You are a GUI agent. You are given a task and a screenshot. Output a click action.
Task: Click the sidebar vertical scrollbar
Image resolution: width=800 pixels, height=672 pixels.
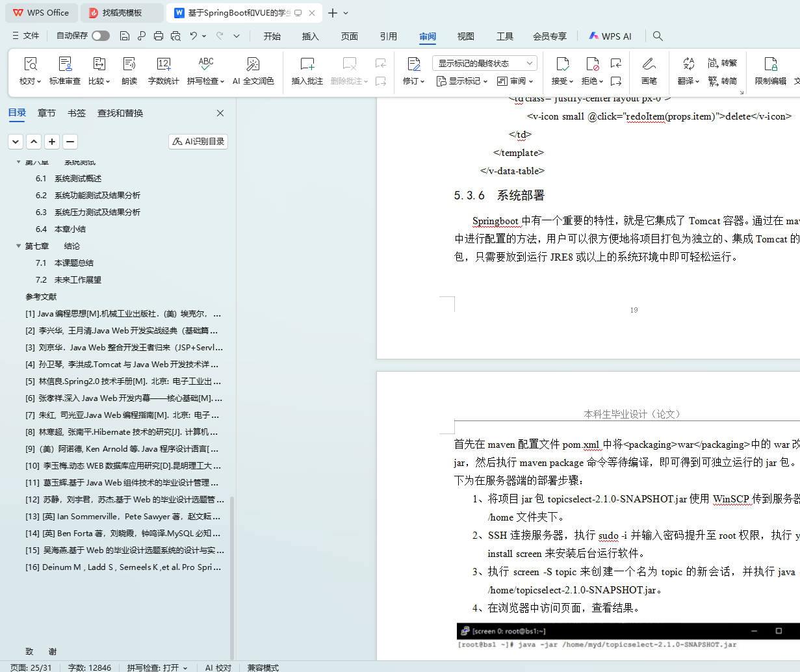tap(232, 572)
